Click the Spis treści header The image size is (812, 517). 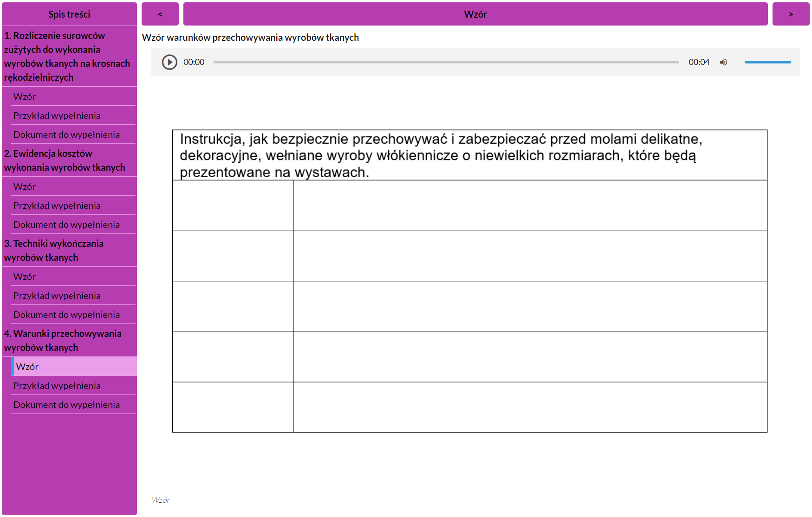coord(69,14)
